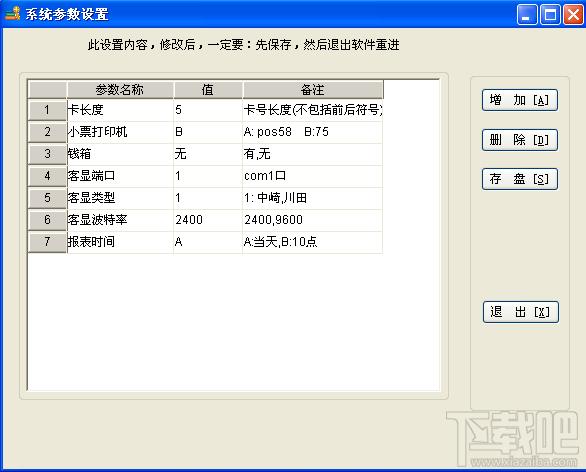Click the app icon in title bar
This screenshot has height=472, width=586.
point(12,13)
